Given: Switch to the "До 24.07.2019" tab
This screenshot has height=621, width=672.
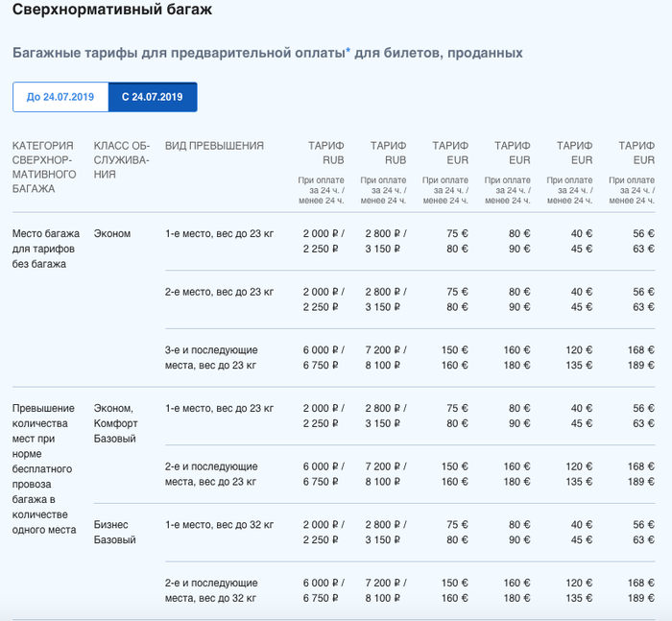Looking at the screenshot, I should pos(60,98).
